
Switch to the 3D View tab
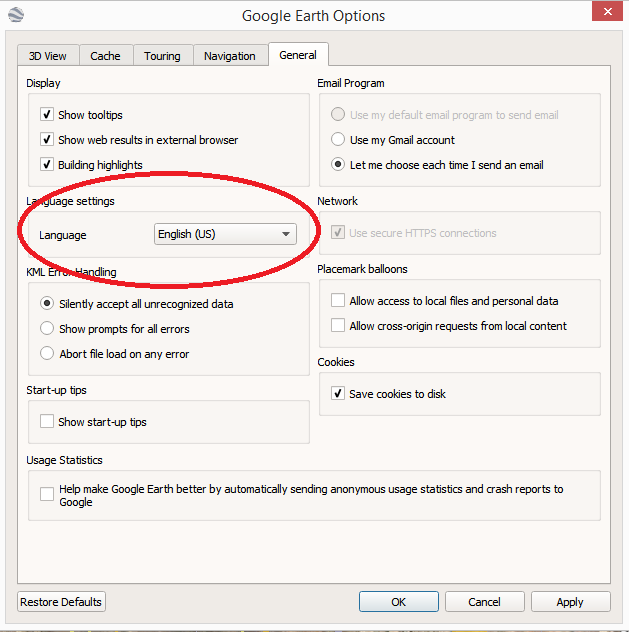pyautogui.click(x=48, y=56)
